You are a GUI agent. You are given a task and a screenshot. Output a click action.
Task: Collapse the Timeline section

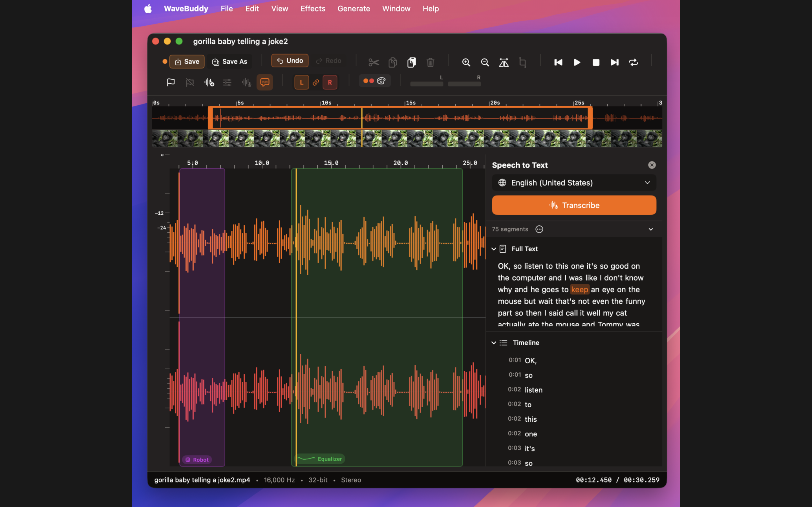[x=494, y=343]
